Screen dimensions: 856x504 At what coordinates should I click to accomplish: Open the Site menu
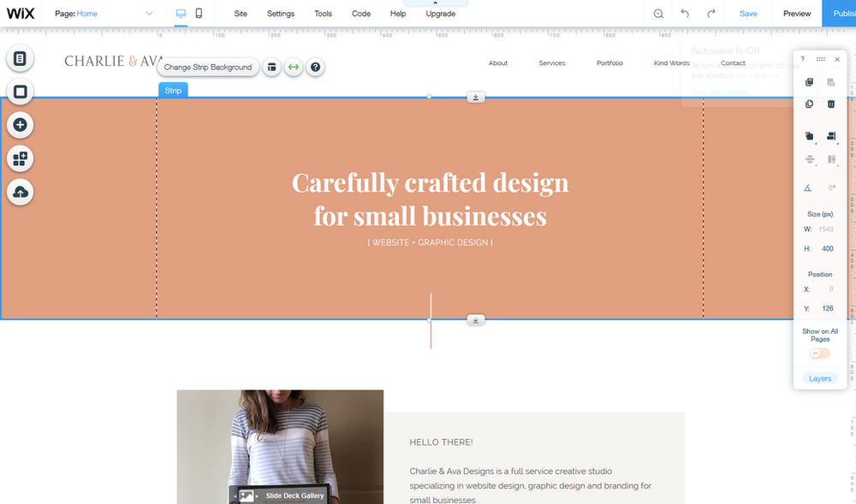(240, 13)
